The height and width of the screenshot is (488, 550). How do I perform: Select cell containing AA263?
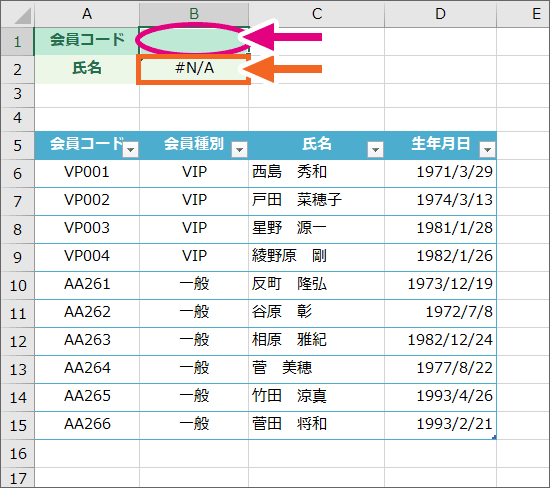coord(87,341)
